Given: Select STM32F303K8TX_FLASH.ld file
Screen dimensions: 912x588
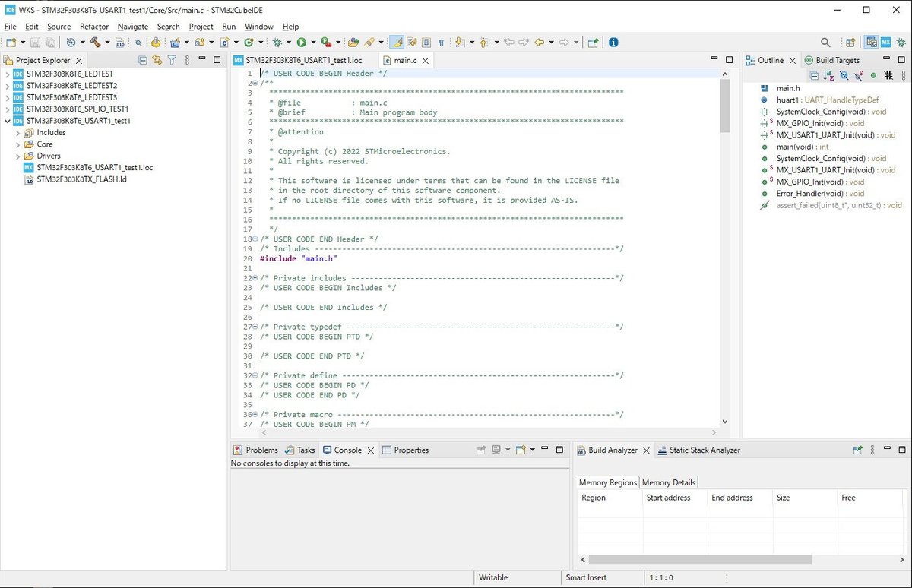Looking at the screenshot, I should pyautogui.click(x=81, y=179).
